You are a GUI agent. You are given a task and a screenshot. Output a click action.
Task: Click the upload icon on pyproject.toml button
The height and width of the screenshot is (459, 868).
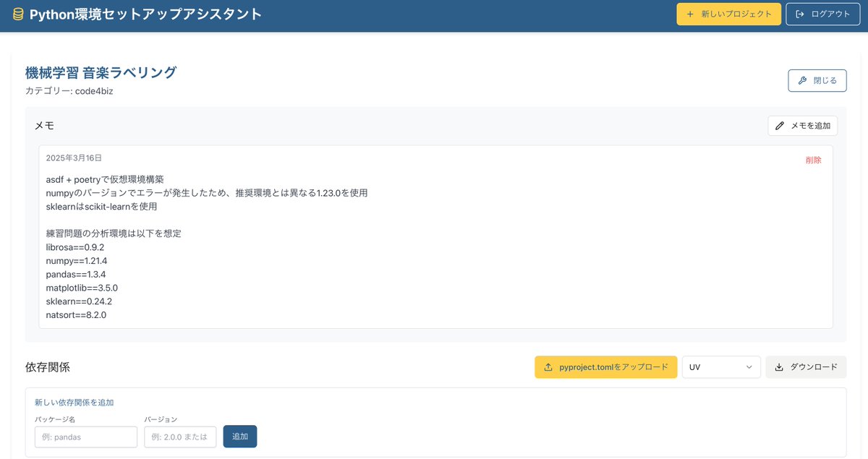pyautogui.click(x=548, y=367)
